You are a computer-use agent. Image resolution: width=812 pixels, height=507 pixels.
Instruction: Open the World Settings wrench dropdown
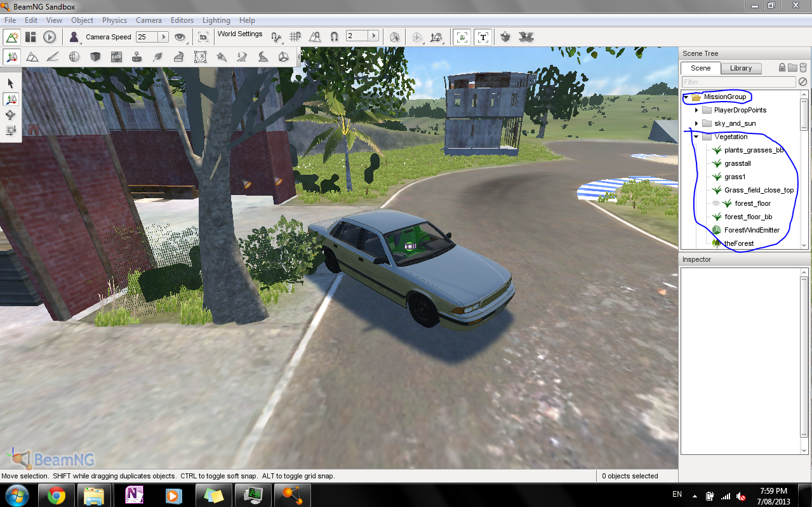point(276,37)
